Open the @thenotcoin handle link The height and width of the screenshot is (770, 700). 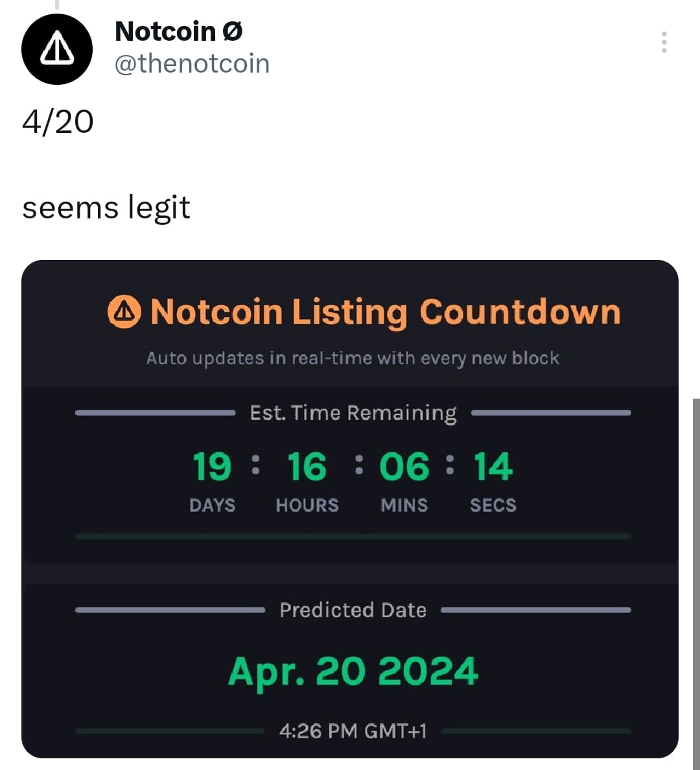tap(192, 64)
